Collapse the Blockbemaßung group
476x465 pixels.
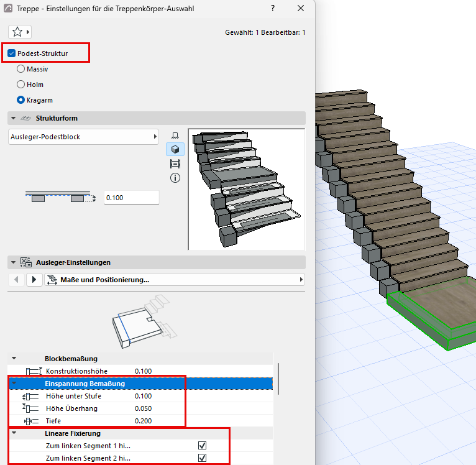click(14, 359)
